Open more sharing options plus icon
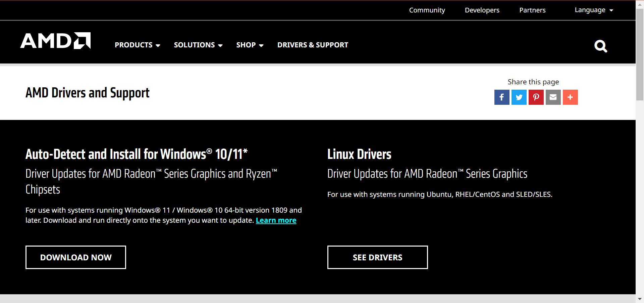The height and width of the screenshot is (303, 644). click(x=570, y=97)
